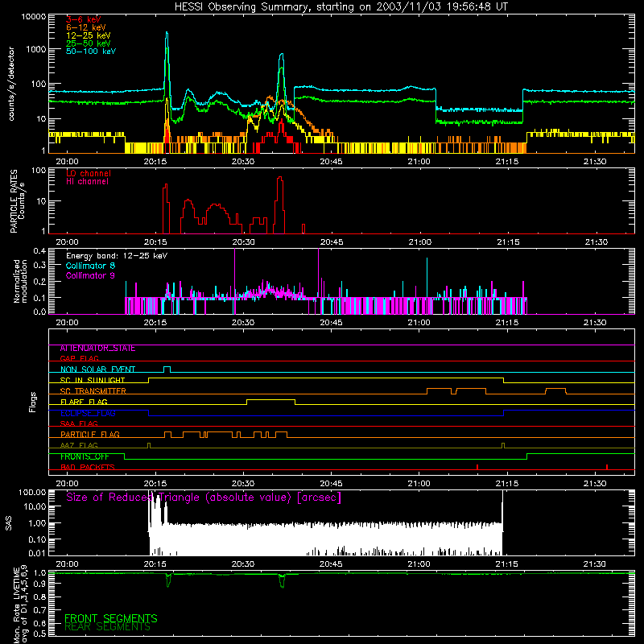The width and height of the screenshot is (644, 644).
Task: Click the Energy band: 12-25 keV label
Action: (117, 256)
